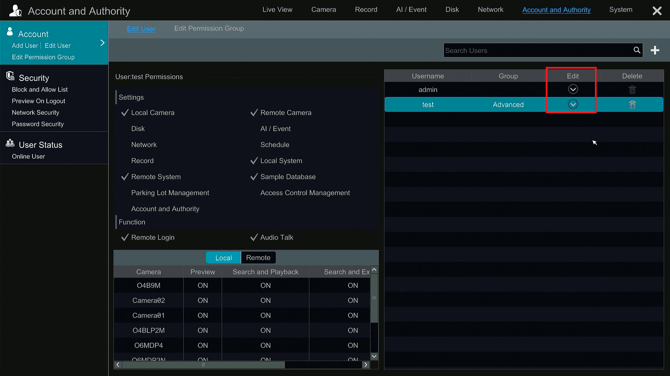Click scroll left arrow of camera table

[x=118, y=365]
